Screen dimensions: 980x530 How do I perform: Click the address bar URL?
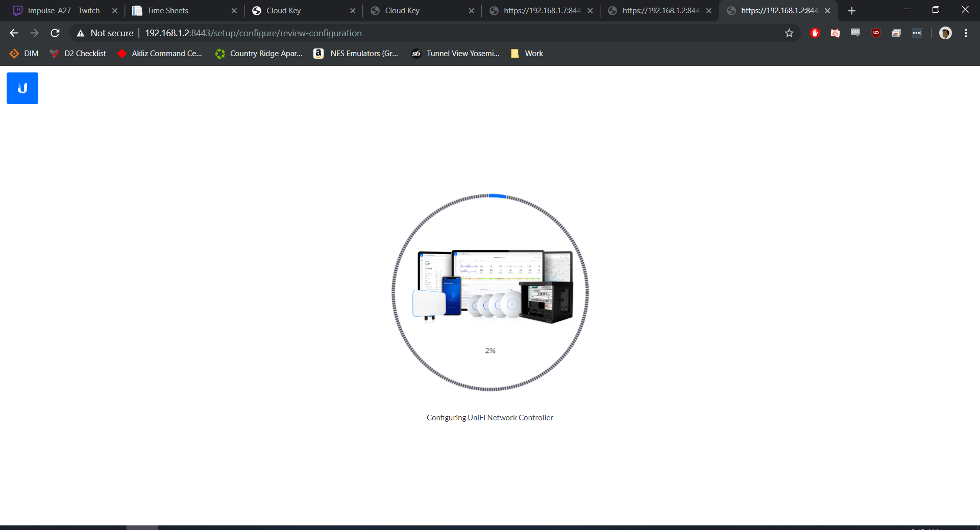(253, 33)
